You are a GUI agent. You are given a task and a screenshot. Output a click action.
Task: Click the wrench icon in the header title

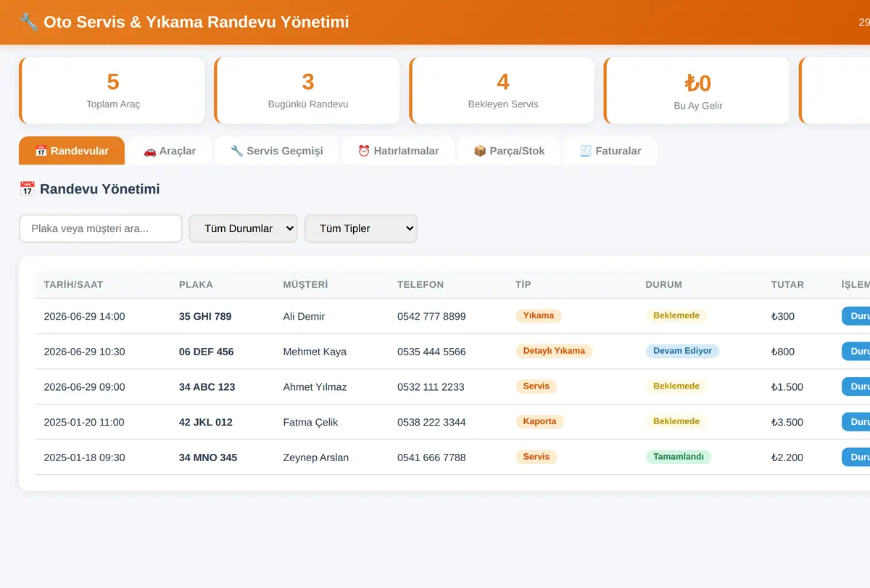pyautogui.click(x=29, y=22)
